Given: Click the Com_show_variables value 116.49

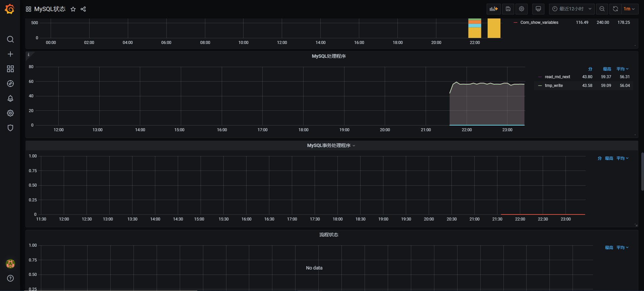Looking at the screenshot, I should tap(582, 22).
